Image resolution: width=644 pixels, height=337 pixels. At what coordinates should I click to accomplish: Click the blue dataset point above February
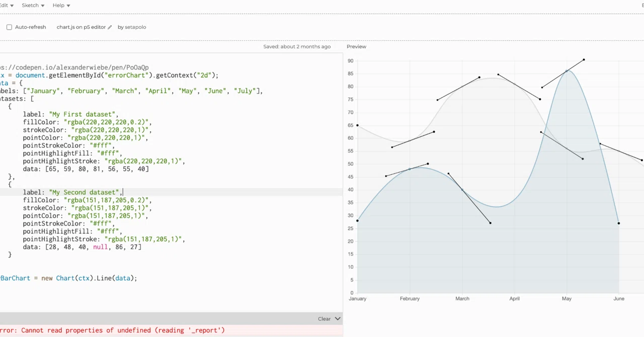(x=410, y=169)
